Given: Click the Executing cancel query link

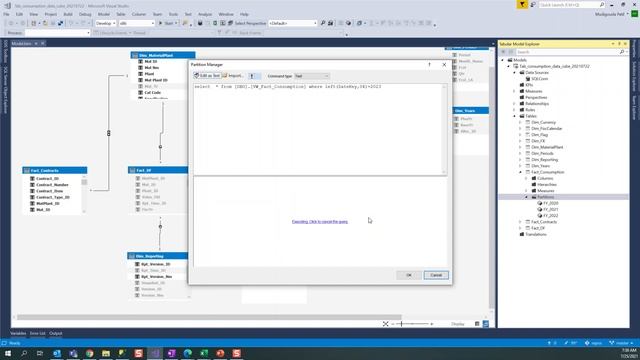Looking at the screenshot, I should click(x=320, y=222).
